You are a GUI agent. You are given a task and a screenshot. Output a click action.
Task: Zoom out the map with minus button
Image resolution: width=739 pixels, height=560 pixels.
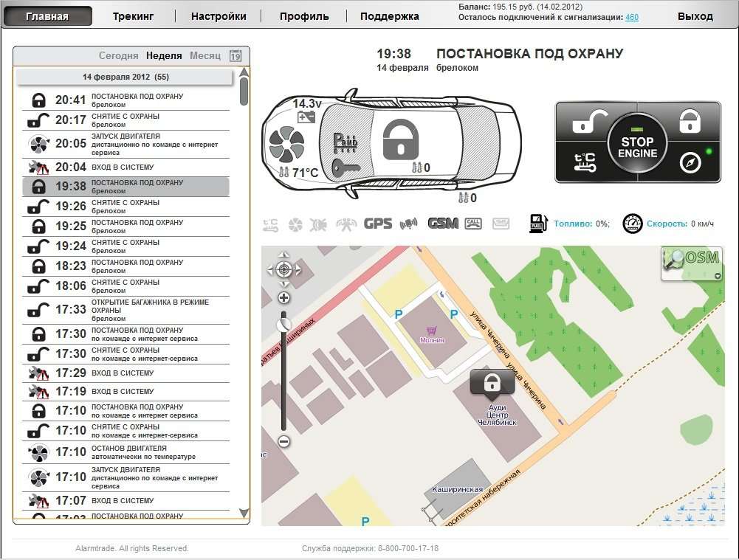click(x=284, y=441)
